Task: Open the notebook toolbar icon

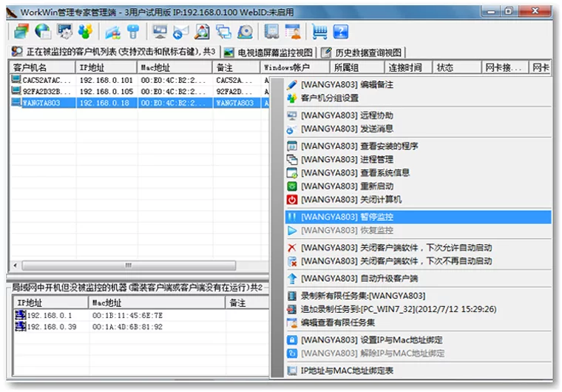Action: click(x=271, y=32)
